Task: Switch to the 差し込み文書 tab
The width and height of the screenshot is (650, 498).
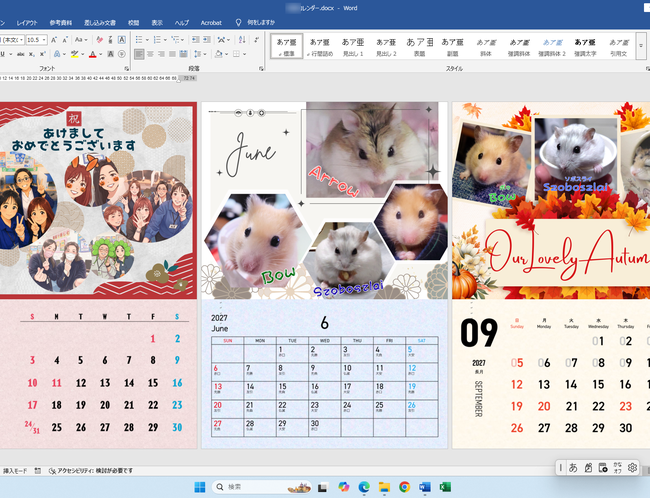Action: [100, 23]
